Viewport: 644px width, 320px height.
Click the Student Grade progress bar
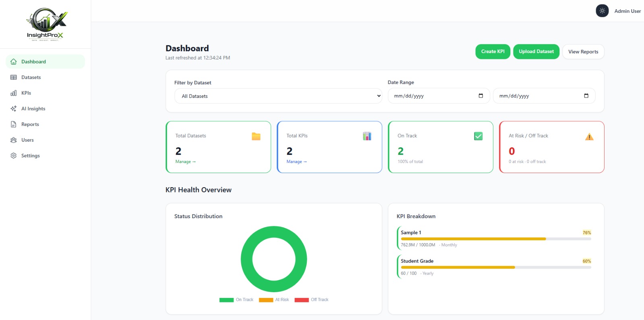[496, 267]
